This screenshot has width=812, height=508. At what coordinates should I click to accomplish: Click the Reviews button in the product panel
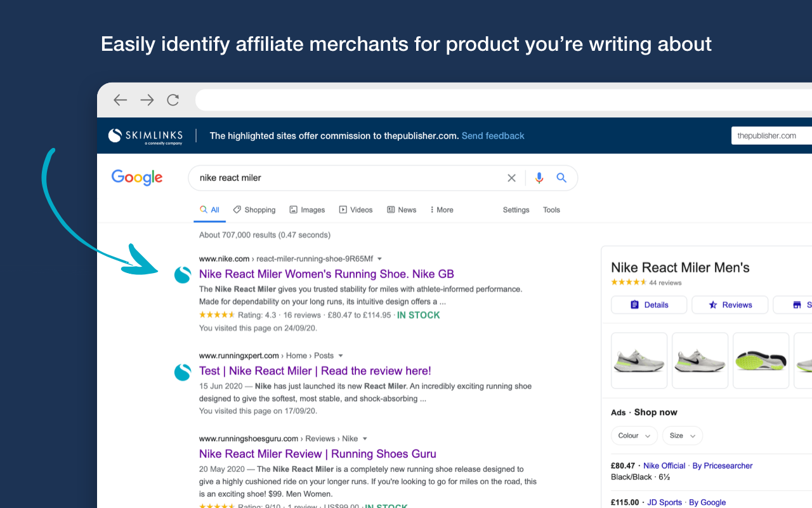[x=730, y=305]
